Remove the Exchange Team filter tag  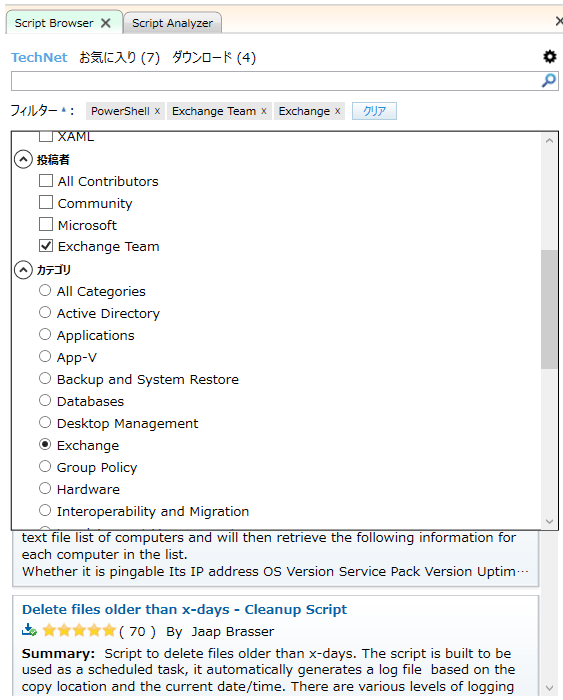(264, 111)
